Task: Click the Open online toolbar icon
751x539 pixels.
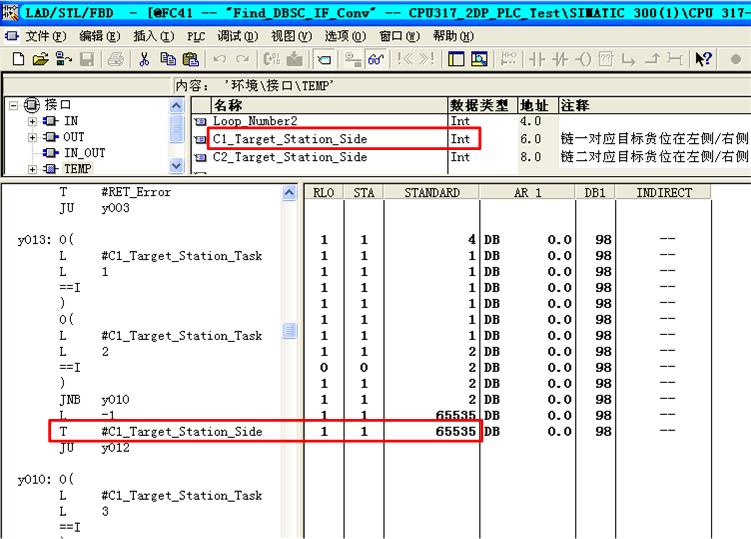Action: [64, 59]
